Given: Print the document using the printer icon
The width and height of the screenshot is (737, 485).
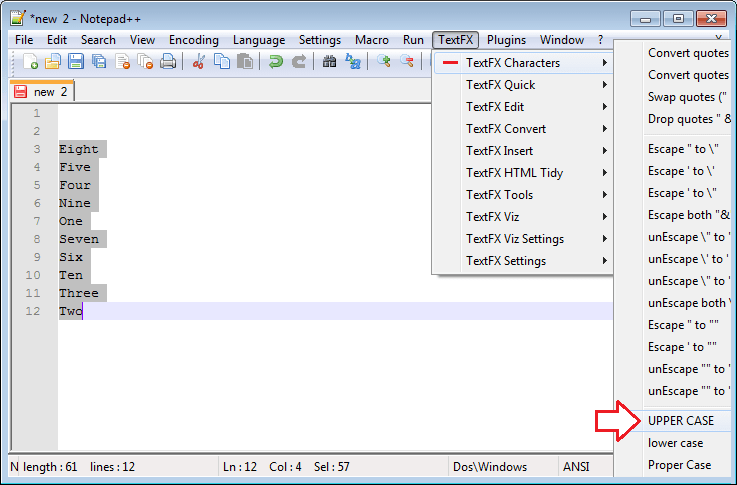Looking at the screenshot, I should [168, 62].
